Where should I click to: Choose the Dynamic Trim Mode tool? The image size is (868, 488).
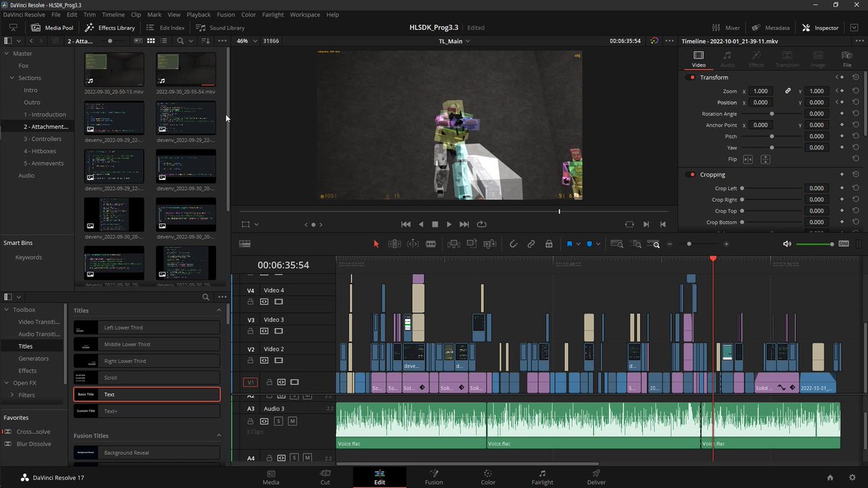click(413, 244)
